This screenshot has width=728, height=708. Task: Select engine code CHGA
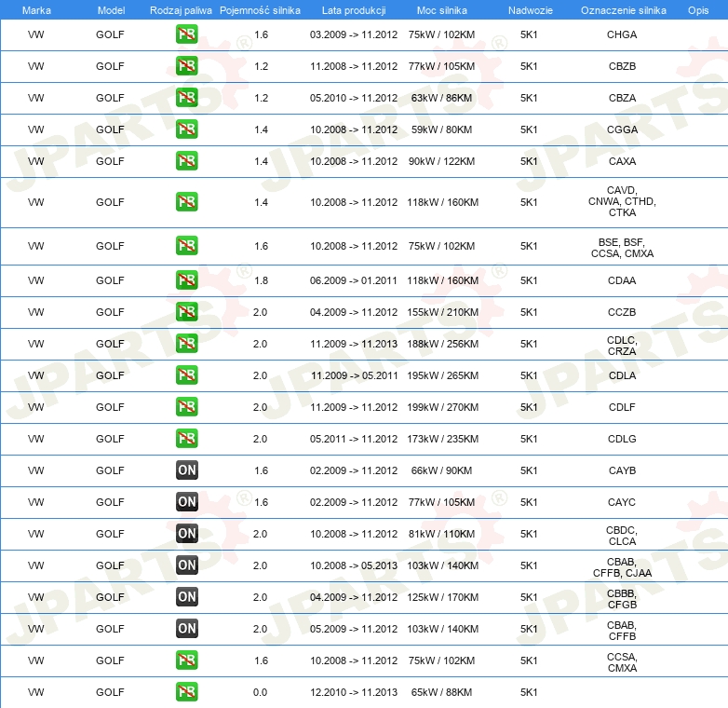622,34
